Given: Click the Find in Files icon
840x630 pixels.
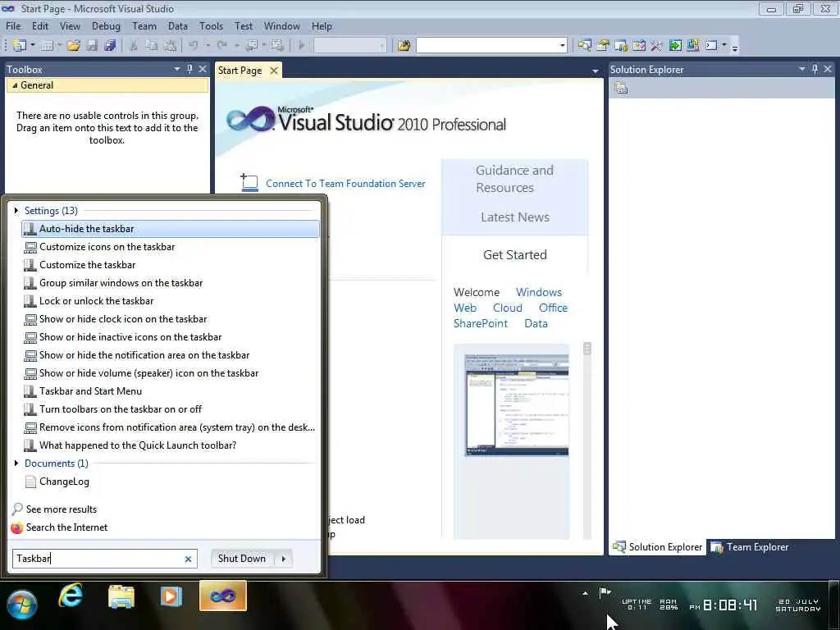Looking at the screenshot, I should [404, 46].
